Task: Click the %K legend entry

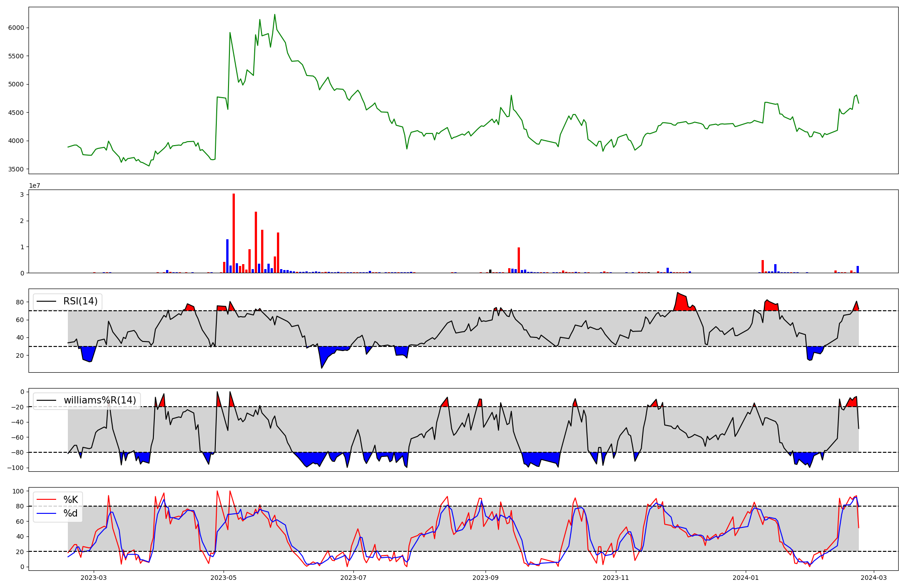Action: pos(71,500)
